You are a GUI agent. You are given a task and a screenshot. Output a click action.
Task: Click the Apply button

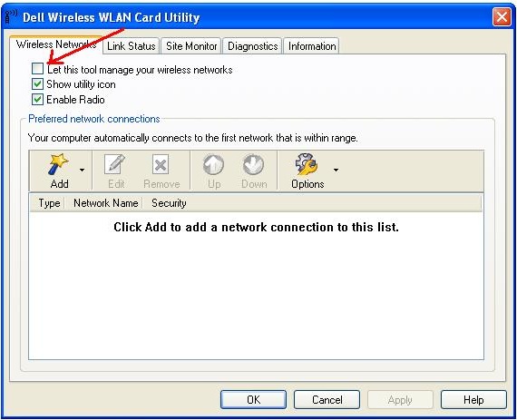click(400, 399)
